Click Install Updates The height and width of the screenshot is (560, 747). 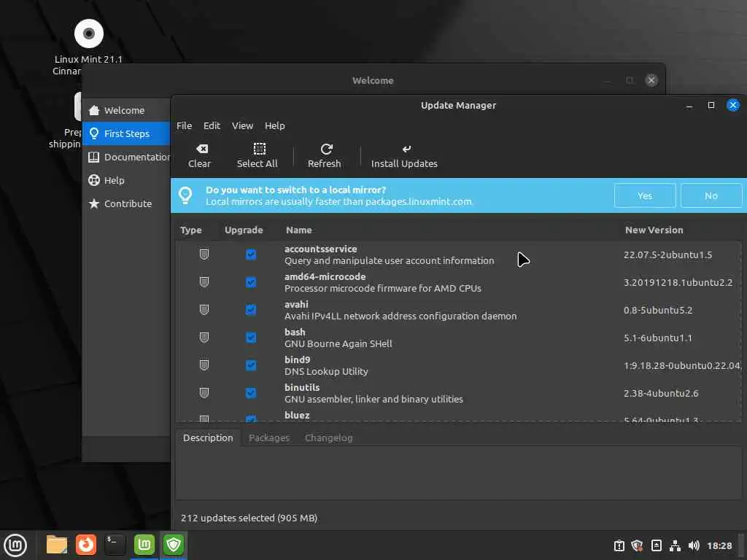coord(404,156)
